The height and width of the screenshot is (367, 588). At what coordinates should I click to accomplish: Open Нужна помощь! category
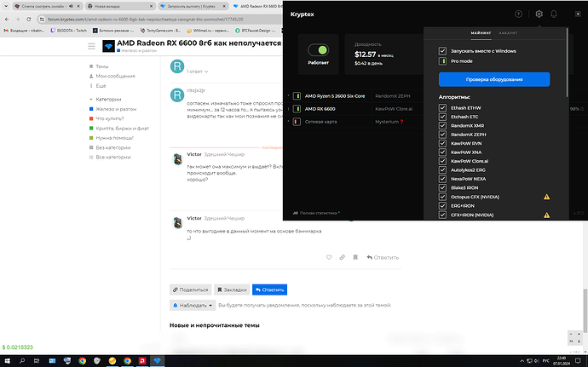(x=111, y=138)
